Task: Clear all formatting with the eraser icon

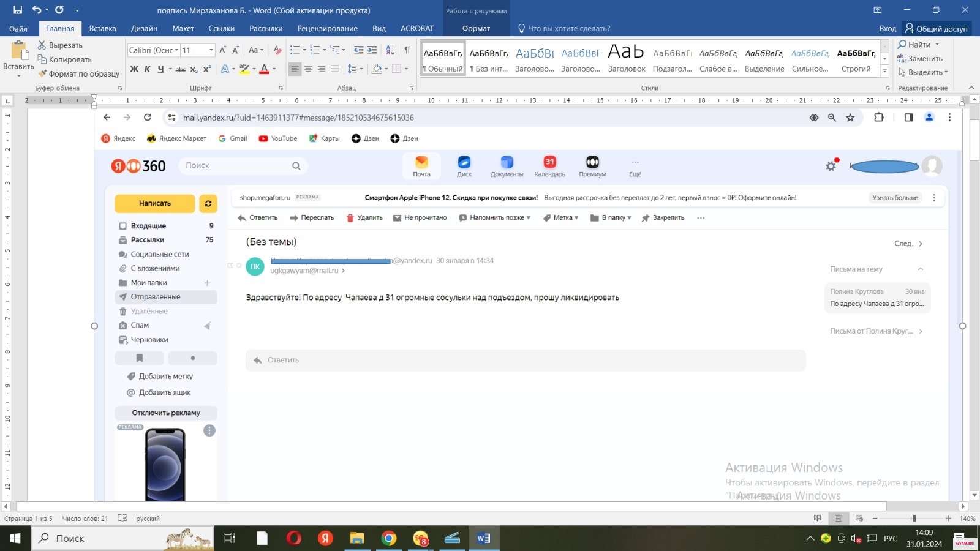Action: 277,50
